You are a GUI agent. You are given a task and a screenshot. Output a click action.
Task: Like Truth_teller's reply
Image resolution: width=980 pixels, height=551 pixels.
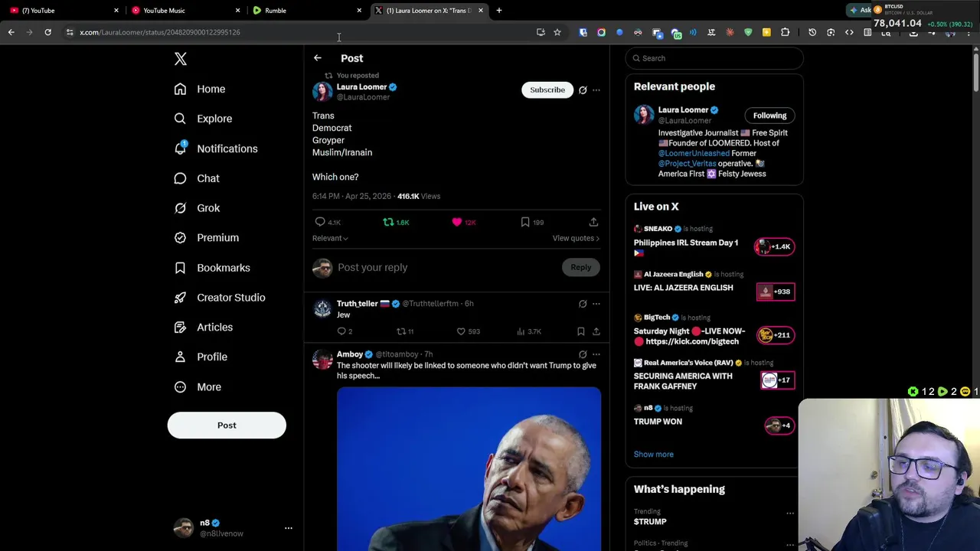click(x=461, y=331)
